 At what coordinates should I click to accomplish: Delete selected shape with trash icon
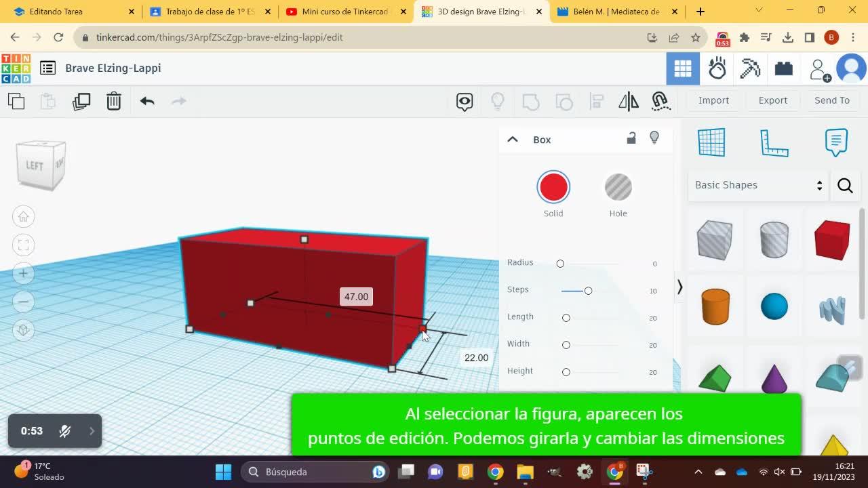pyautogui.click(x=113, y=102)
